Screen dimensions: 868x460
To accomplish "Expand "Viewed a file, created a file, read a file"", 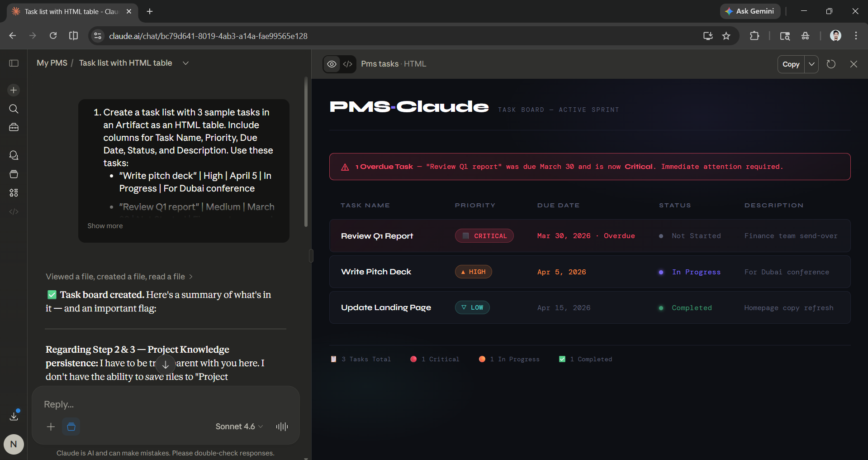I will (119, 277).
